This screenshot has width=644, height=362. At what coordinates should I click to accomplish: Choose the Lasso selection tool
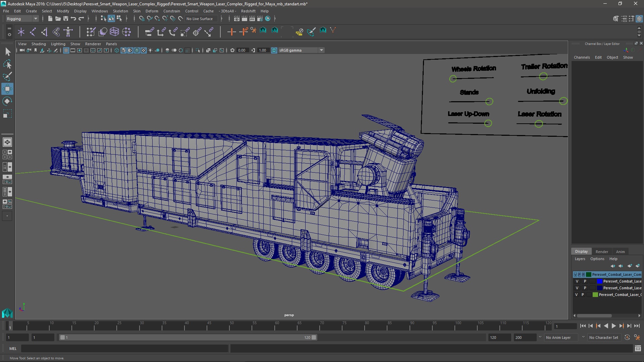click(x=7, y=64)
